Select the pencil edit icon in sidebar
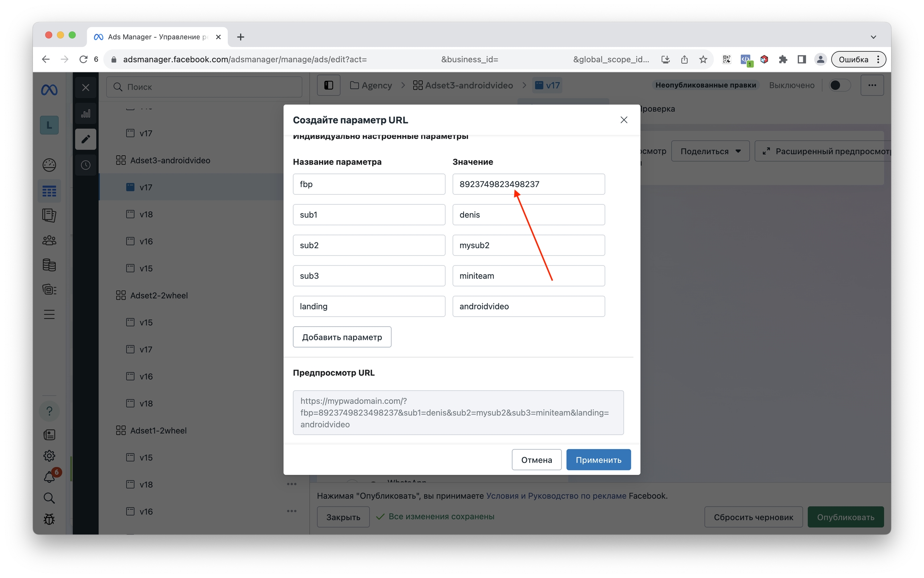The image size is (924, 578). click(x=85, y=139)
